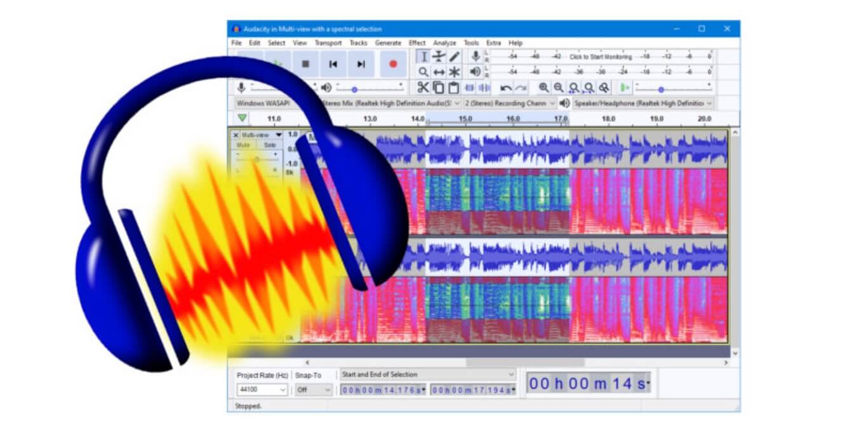The width and height of the screenshot is (868, 436).
Task: Open the Analyze menu
Action: (444, 43)
